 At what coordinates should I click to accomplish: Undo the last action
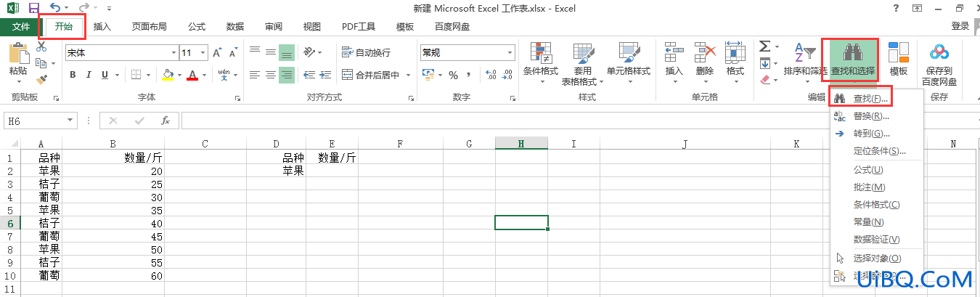point(54,9)
